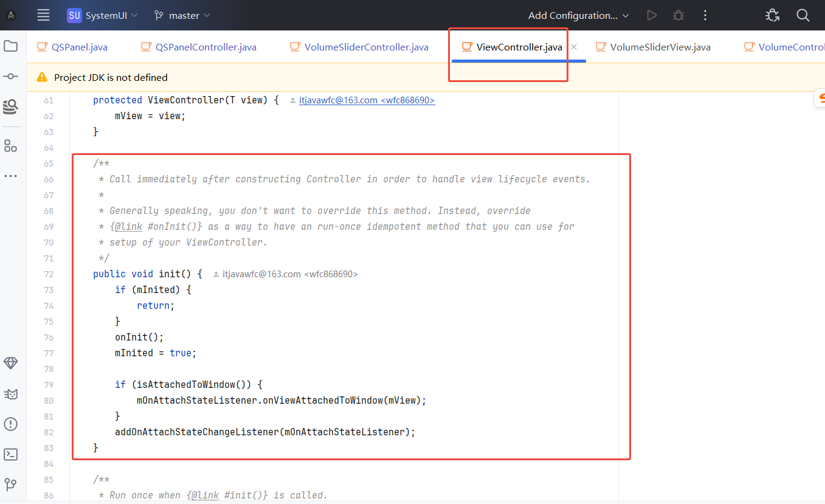The width and height of the screenshot is (825, 504).
Task: Click the author link on line 61
Action: point(367,100)
